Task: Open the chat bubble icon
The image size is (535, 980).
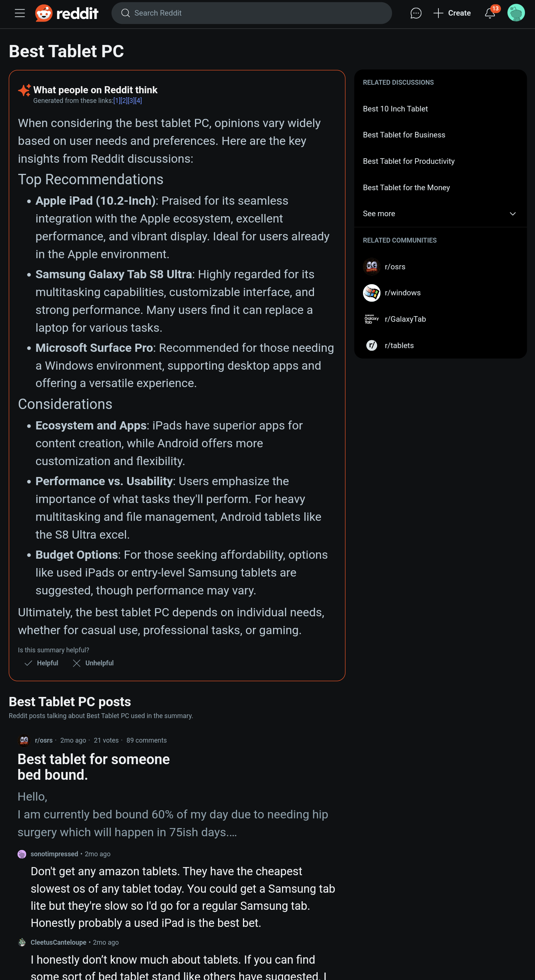Action: tap(415, 13)
